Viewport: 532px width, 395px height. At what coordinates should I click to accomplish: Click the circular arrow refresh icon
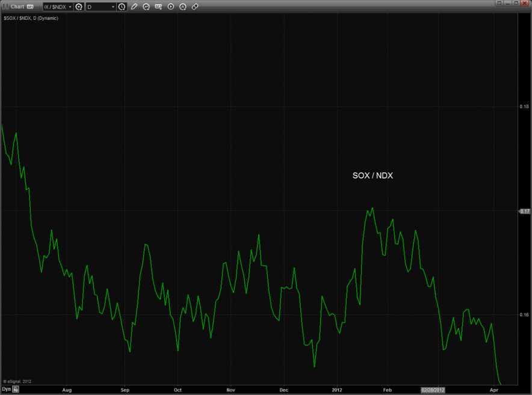click(x=146, y=7)
